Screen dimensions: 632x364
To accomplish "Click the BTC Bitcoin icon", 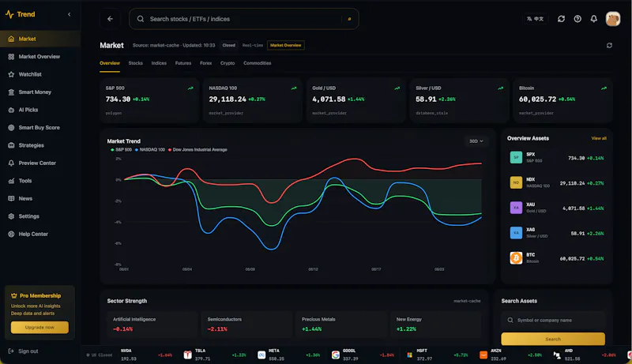I will (516, 257).
